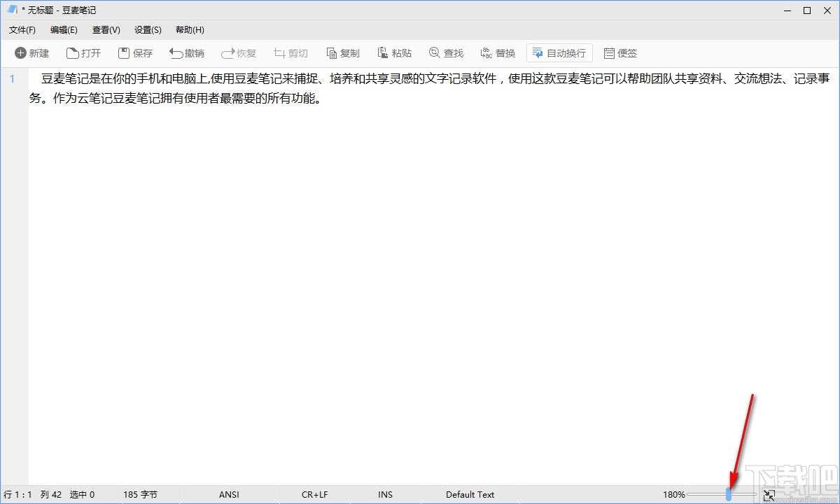
Task: Open the 查看(V) menu
Action: [x=106, y=30]
